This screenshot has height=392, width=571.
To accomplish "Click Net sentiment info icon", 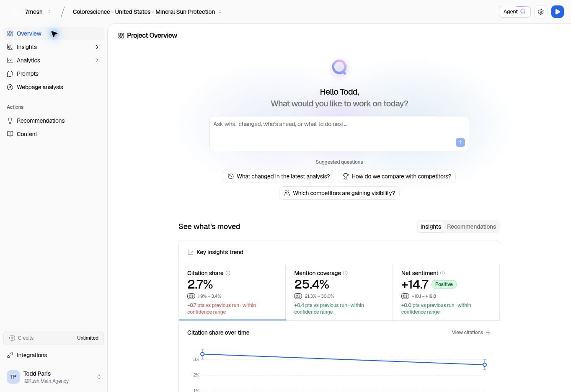I will pyautogui.click(x=442, y=273).
